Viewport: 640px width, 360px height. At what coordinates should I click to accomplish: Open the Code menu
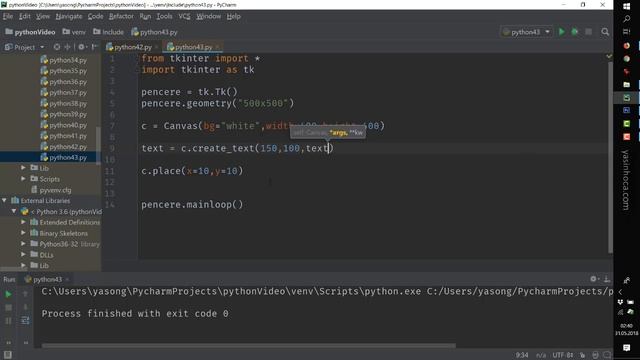pos(96,16)
